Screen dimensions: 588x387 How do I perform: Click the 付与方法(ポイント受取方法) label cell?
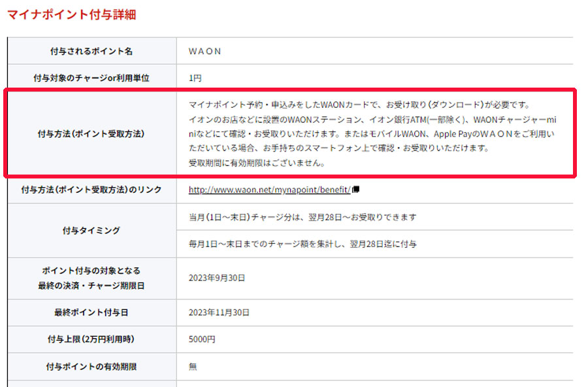[x=91, y=133]
